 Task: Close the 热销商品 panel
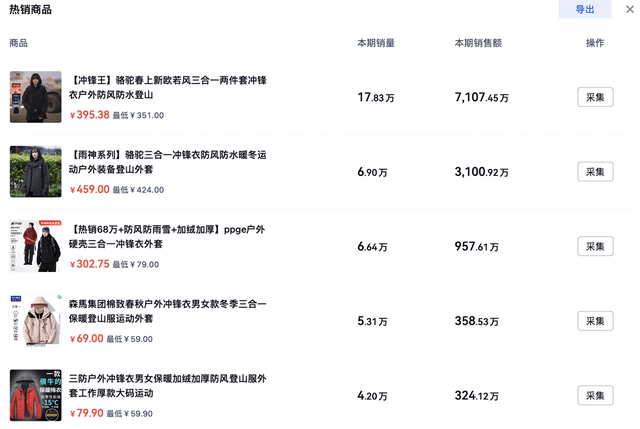pyautogui.click(x=629, y=10)
